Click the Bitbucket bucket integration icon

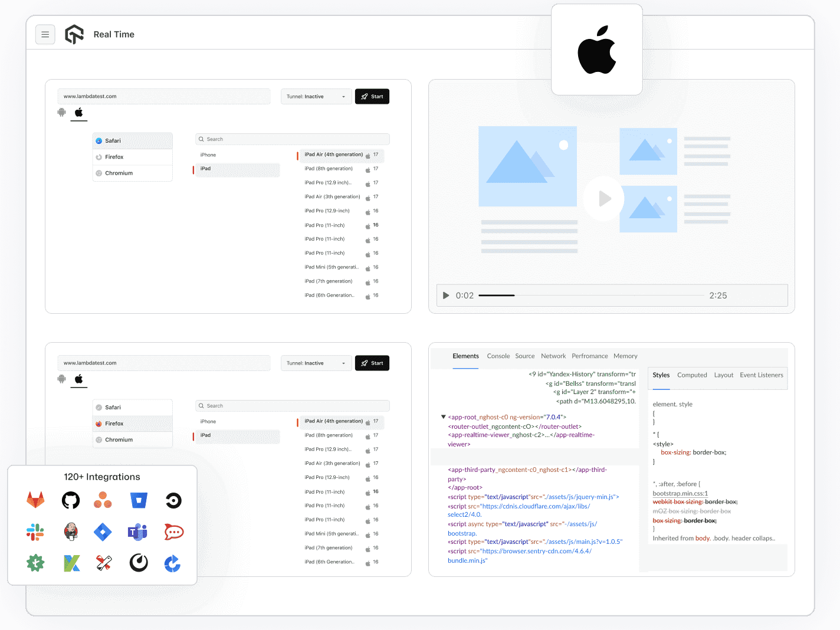[x=139, y=501]
